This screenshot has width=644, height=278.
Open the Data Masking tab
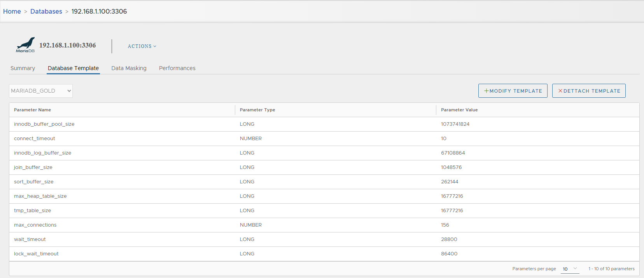pos(129,68)
